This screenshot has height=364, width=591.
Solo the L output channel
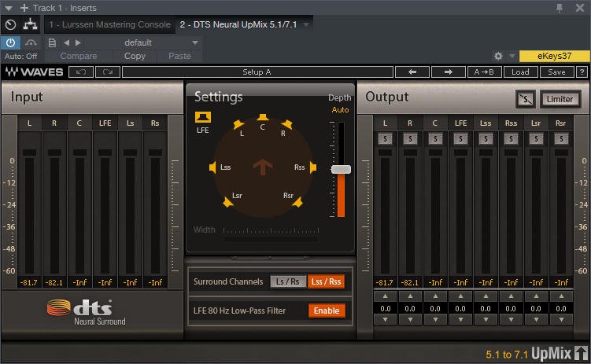[385, 139]
